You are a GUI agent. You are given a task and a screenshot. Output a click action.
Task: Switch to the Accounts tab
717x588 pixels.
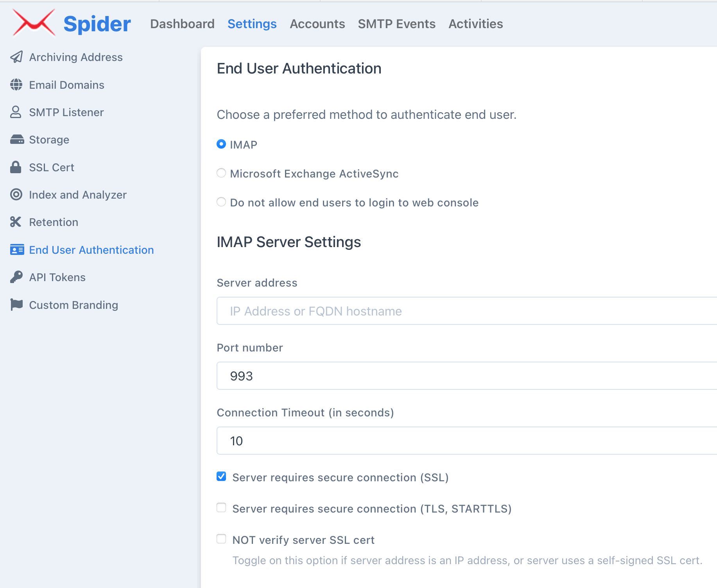coord(317,24)
